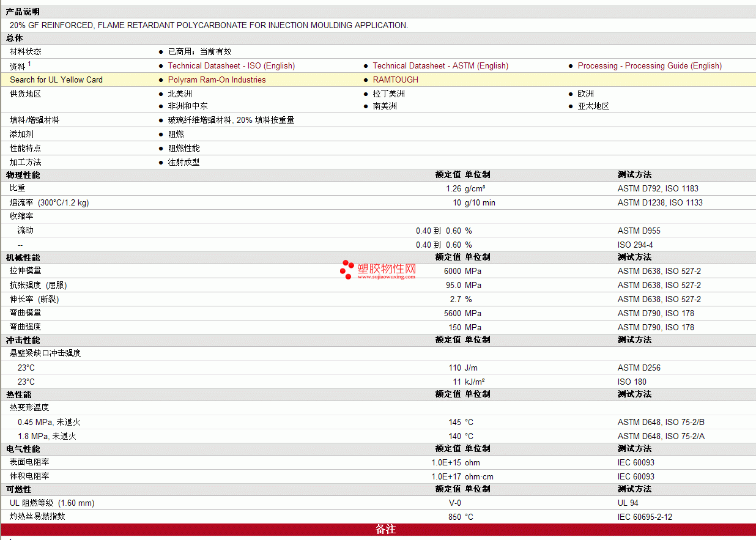The width and height of the screenshot is (756, 540).
Task: Open the Technical Datasheet - ISO (English) link
Action: [x=231, y=66]
